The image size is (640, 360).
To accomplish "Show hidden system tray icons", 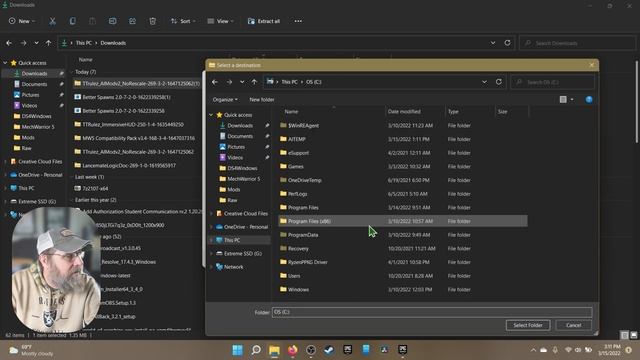I will coord(533,350).
